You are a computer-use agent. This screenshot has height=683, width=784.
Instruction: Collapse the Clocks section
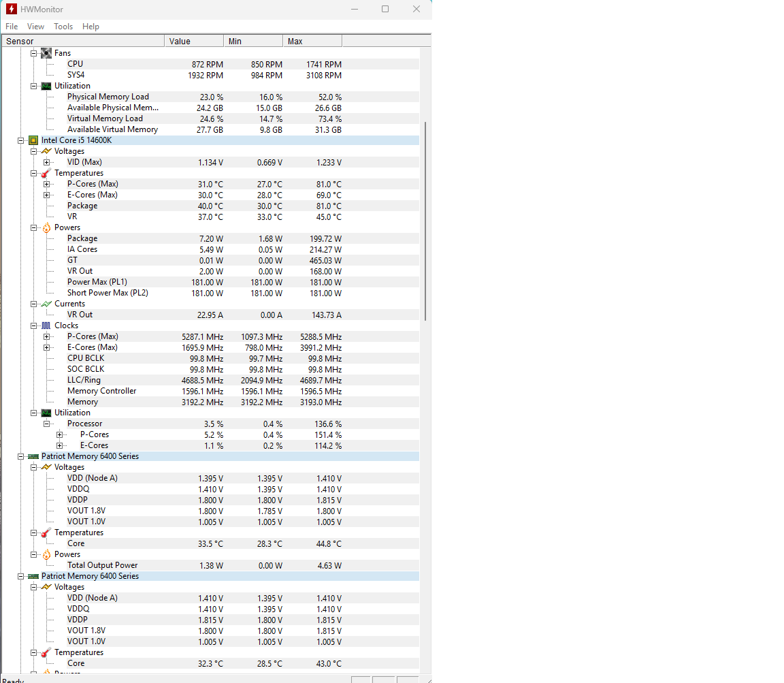[33, 325]
